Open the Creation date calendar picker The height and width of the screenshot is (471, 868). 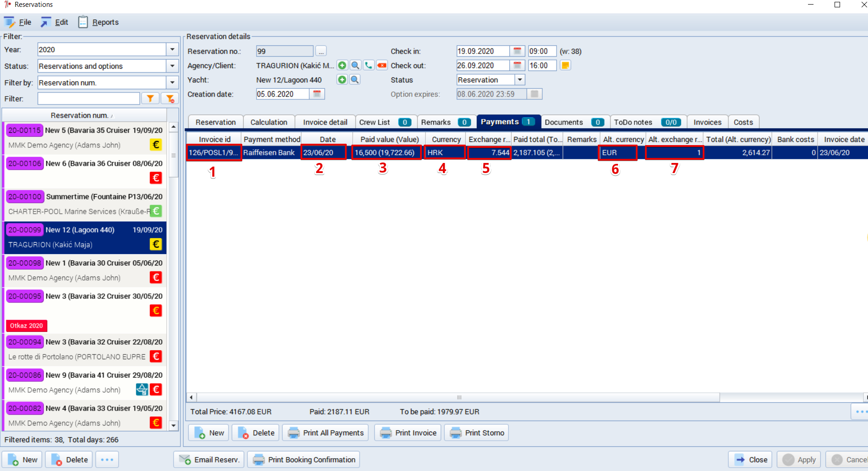pos(317,94)
